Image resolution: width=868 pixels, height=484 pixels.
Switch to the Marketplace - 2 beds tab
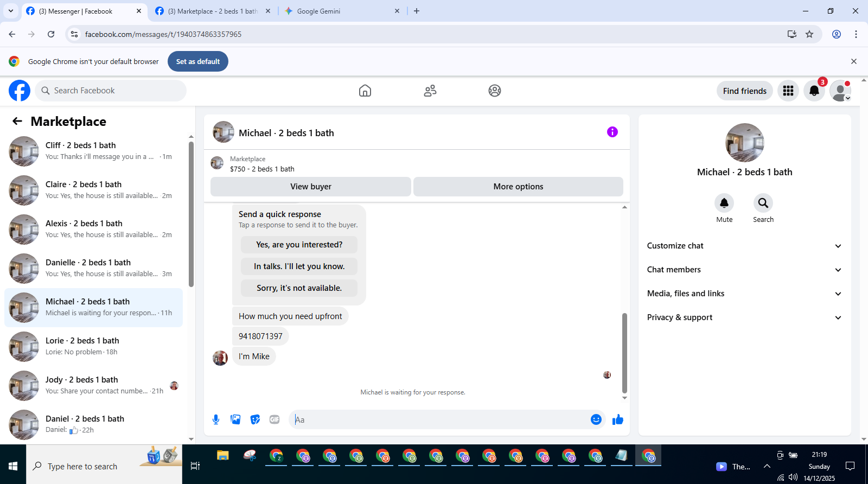212,11
